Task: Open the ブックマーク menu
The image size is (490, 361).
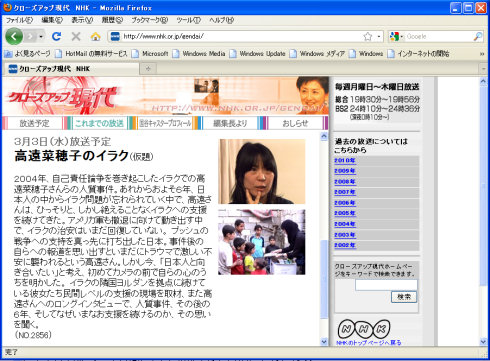Action: pyautogui.click(x=150, y=20)
